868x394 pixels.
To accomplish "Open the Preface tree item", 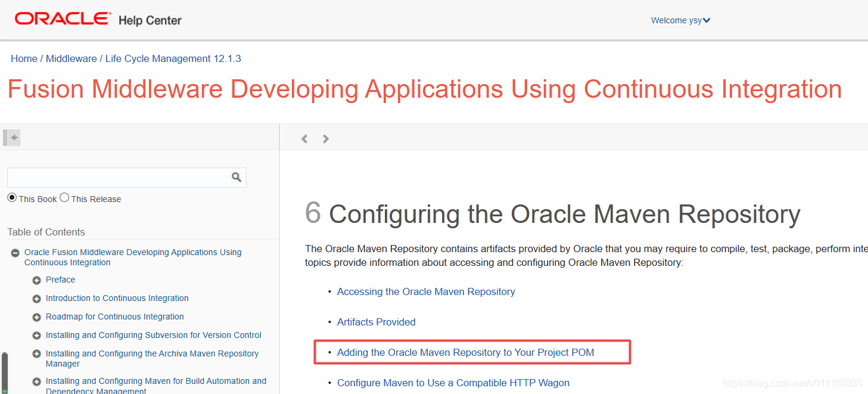I will tap(60, 280).
